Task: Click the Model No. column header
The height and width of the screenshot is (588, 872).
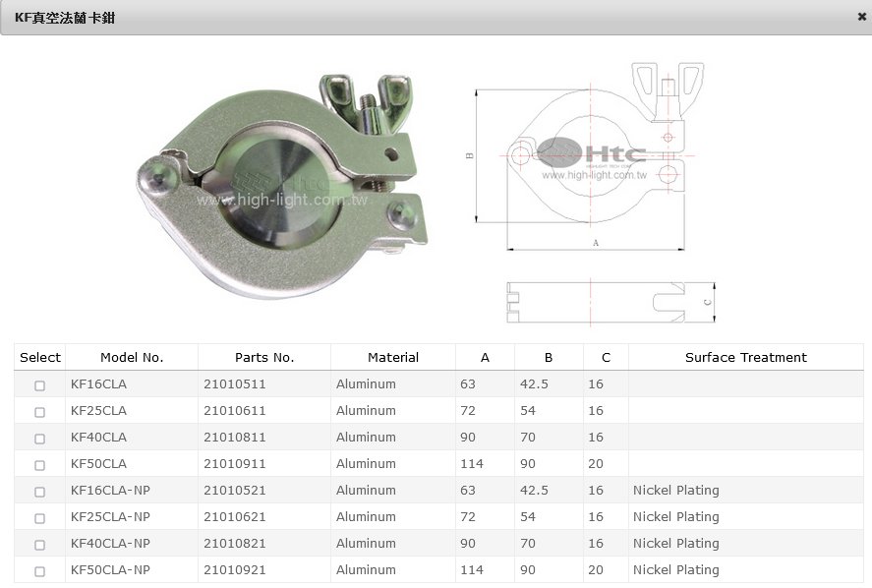Action: (132, 358)
